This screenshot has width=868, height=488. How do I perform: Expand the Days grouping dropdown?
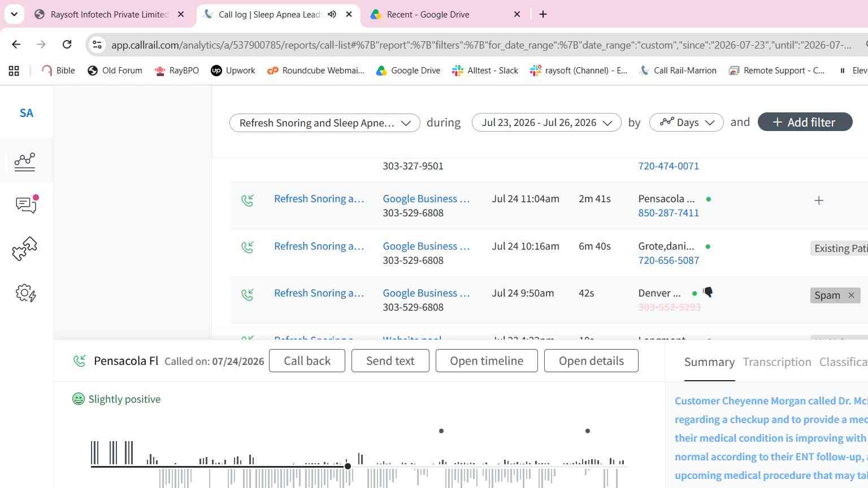(x=686, y=123)
